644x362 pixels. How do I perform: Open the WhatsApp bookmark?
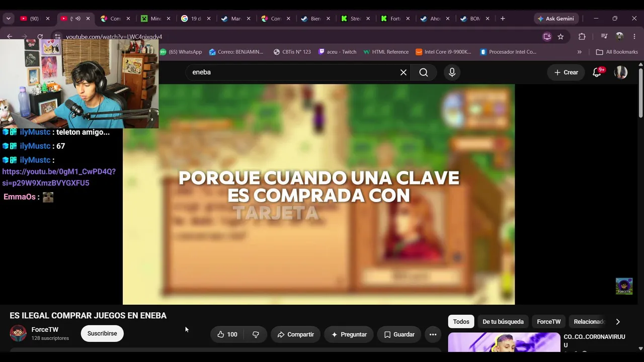click(x=181, y=52)
